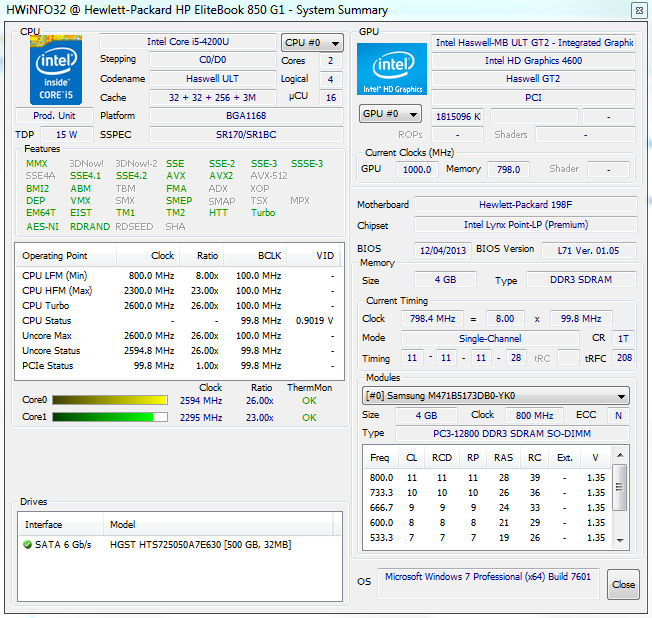
Task: Click the Freq column header in timings table
Action: (x=380, y=458)
